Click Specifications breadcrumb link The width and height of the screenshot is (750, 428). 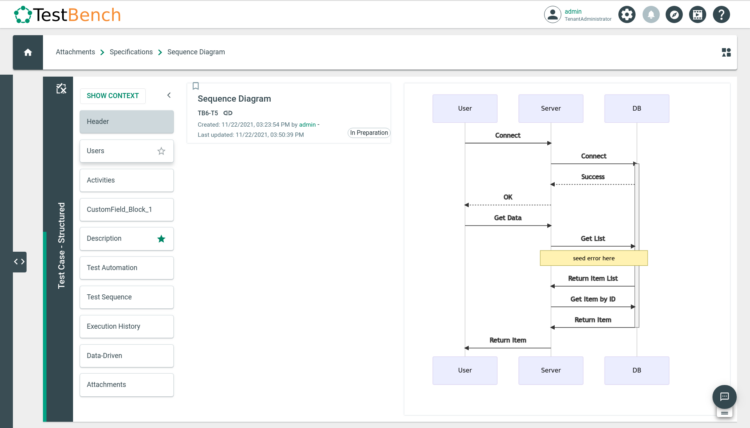coord(131,52)
